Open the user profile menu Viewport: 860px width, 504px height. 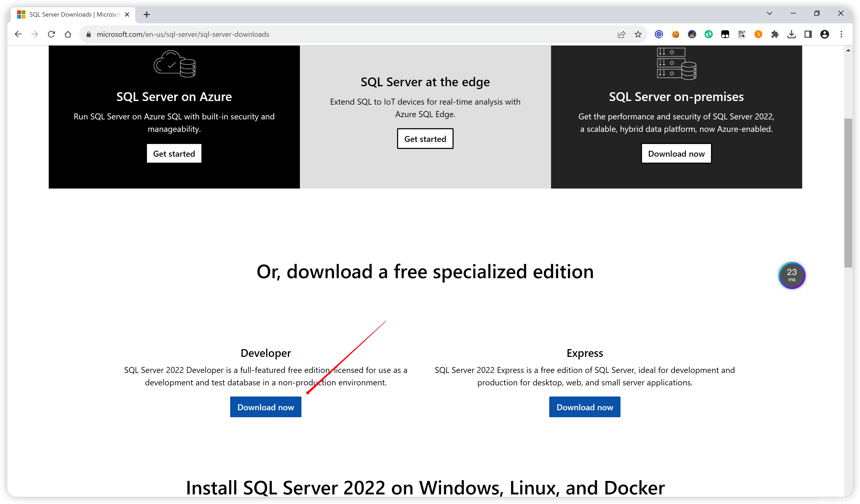825,34
